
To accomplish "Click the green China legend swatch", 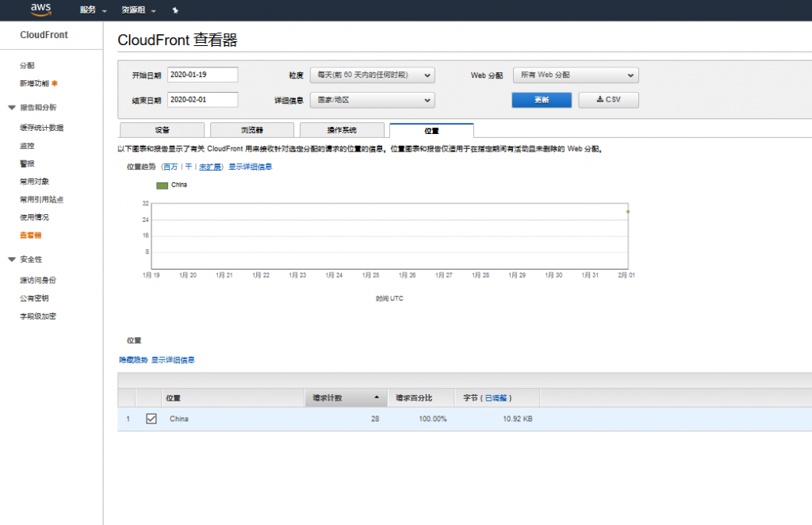I will point(162,186).
